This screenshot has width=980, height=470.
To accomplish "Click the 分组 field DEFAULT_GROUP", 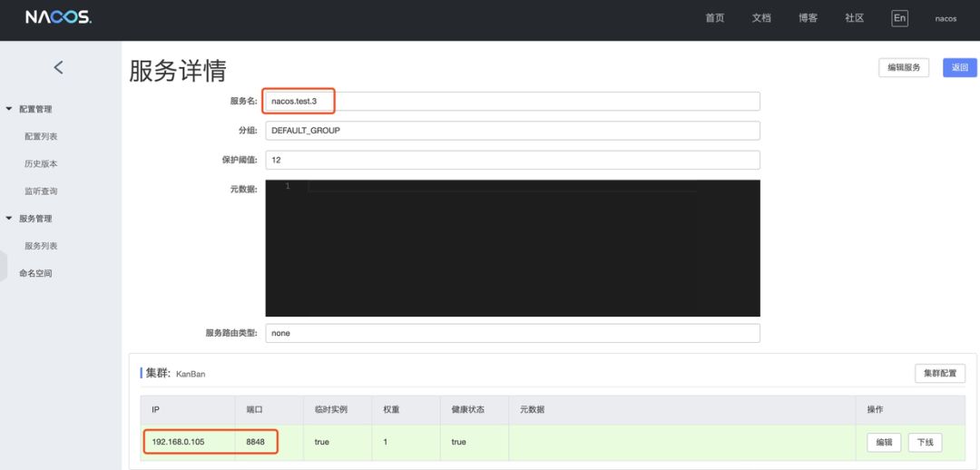I will coord(513,131).
